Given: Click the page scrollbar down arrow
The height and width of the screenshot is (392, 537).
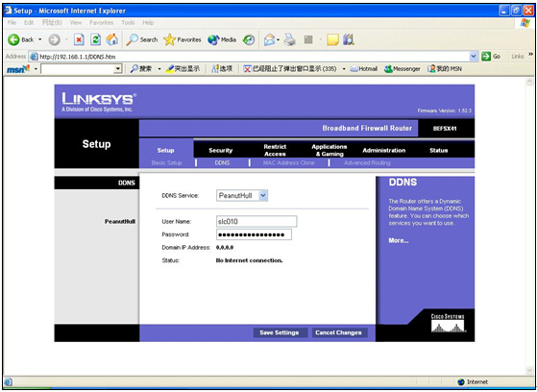Looking at the screenshot, I should [x=529, y=371].
